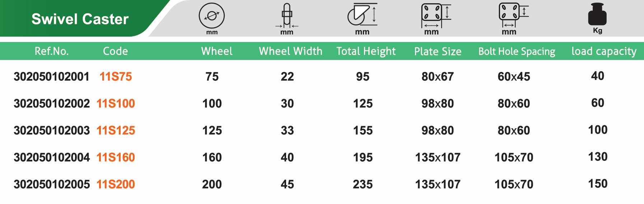644x204 pixels.
Task: Click the Wheel Width column header
Action: pyautogui.click(x=290, y=51)
